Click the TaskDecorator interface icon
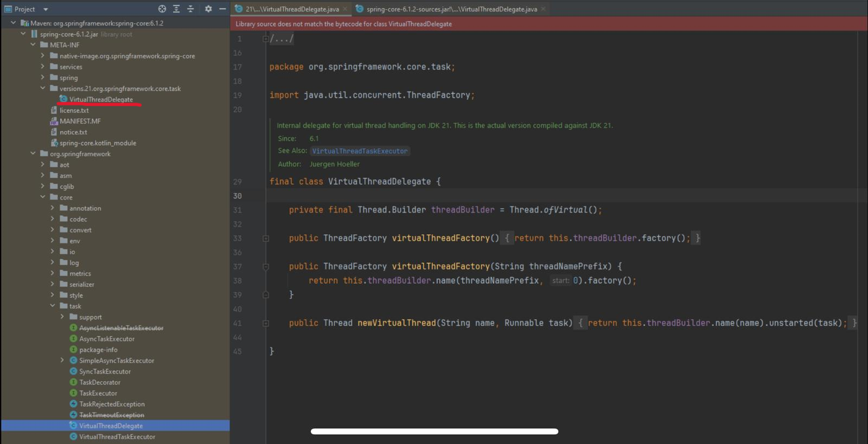 (73, 382)
